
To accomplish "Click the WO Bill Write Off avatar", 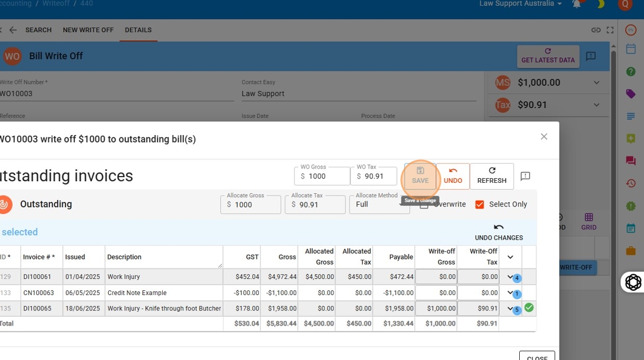I will coord(12,56).
